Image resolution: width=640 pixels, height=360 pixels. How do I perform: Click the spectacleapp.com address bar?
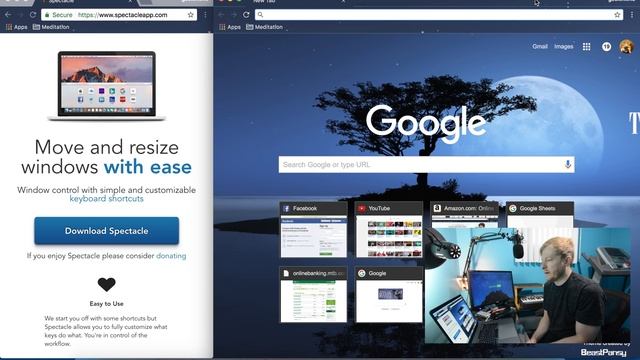119,15
